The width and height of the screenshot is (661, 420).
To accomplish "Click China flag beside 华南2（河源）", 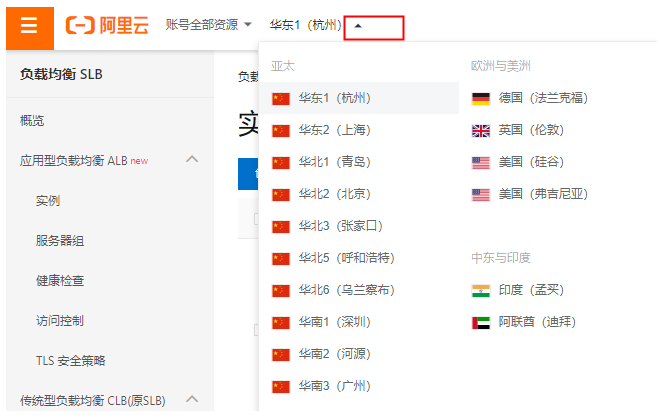I will (x=281, y=355).
